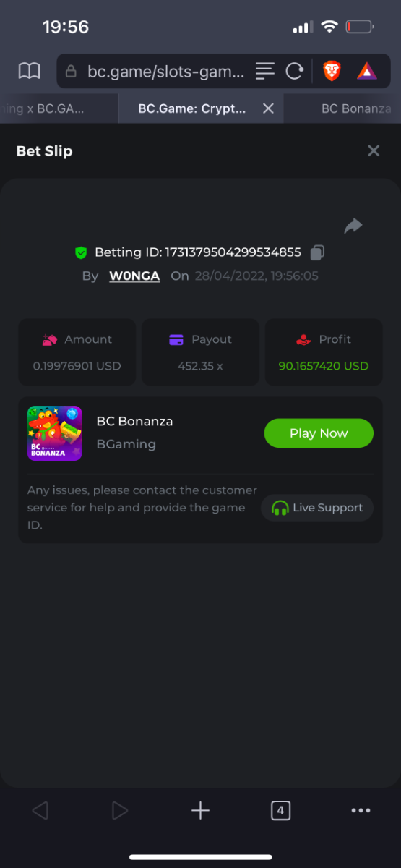Open the tab switcher showing 4

point(280,811)
